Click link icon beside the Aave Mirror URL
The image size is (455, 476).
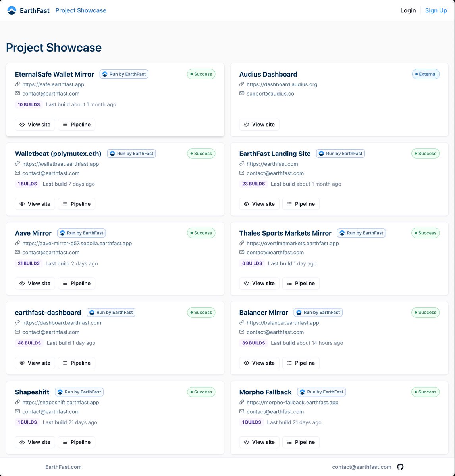point(17,243)
